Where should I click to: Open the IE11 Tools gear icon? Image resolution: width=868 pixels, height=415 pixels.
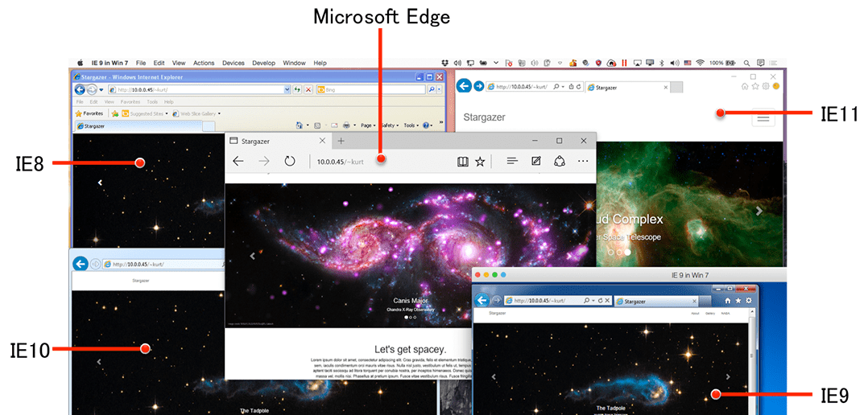(x=766, y=86)
